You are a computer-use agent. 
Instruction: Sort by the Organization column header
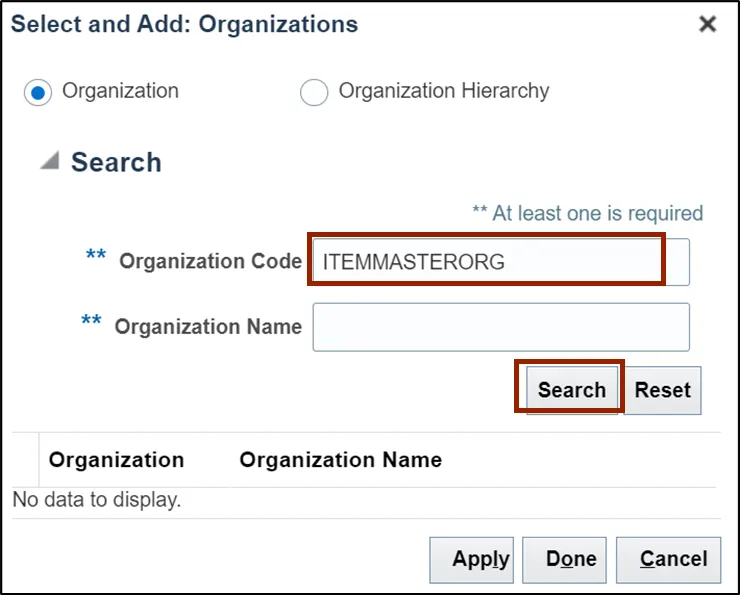116,460
